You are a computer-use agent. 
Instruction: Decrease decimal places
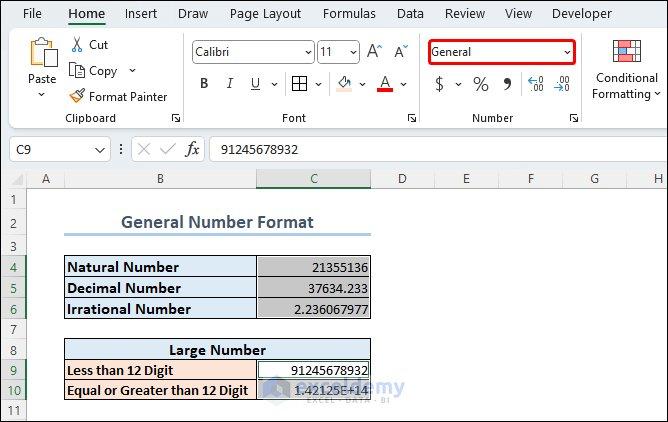click(562, 84)
